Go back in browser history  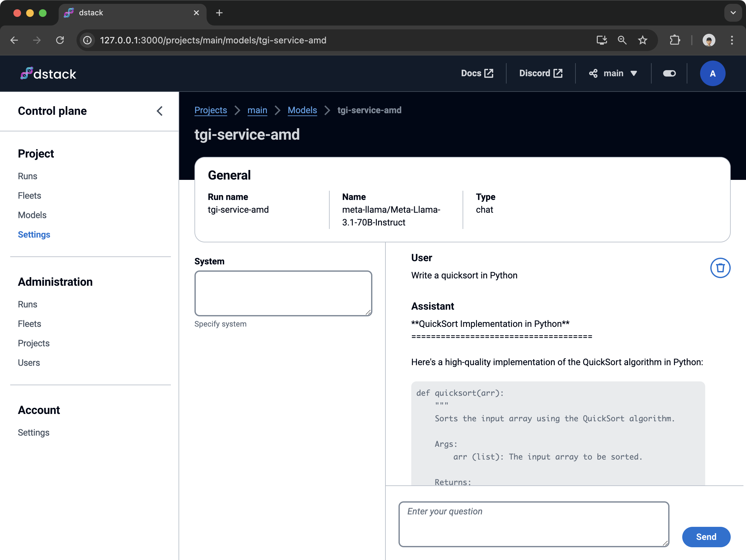(14, 41)
